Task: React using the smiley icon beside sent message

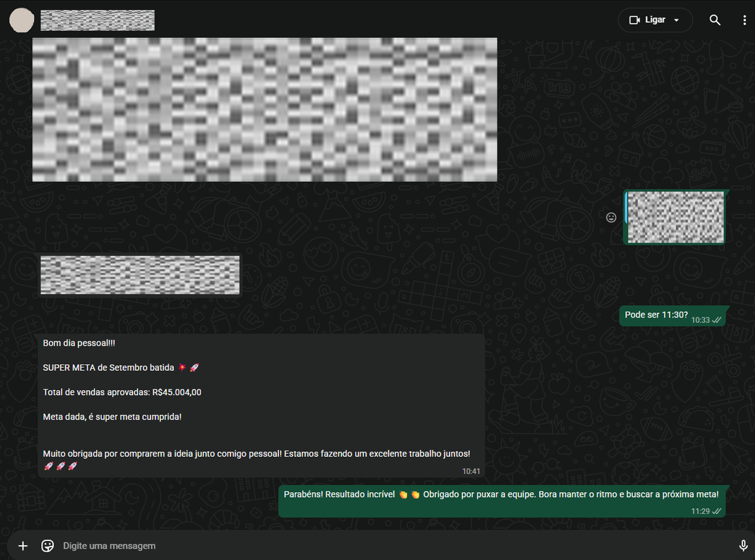Action: tap(612, 218)
